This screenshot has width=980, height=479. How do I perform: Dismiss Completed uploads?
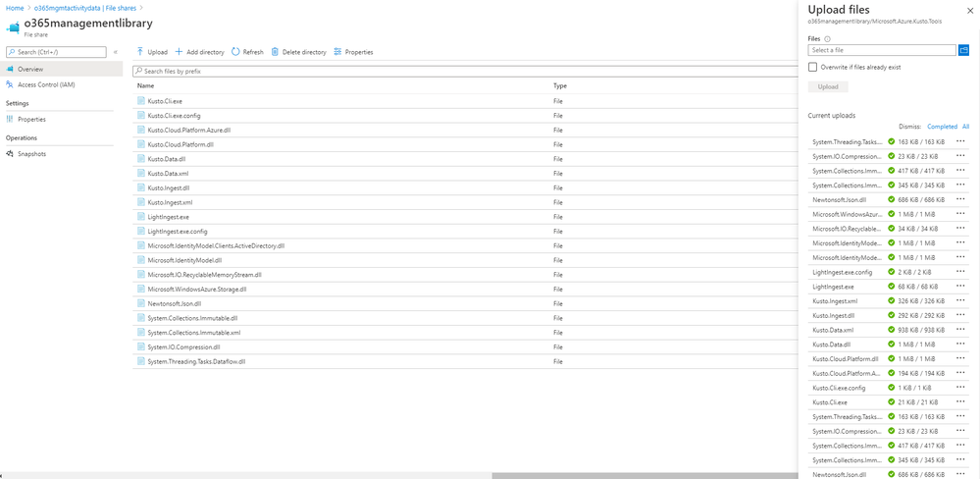pyautogui.click(x=942, y=127)
